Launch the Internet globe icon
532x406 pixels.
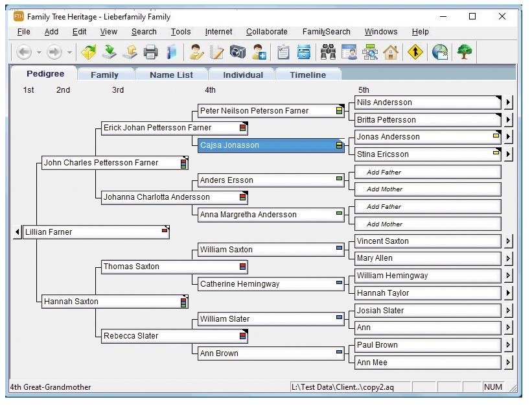click(441, 53)
